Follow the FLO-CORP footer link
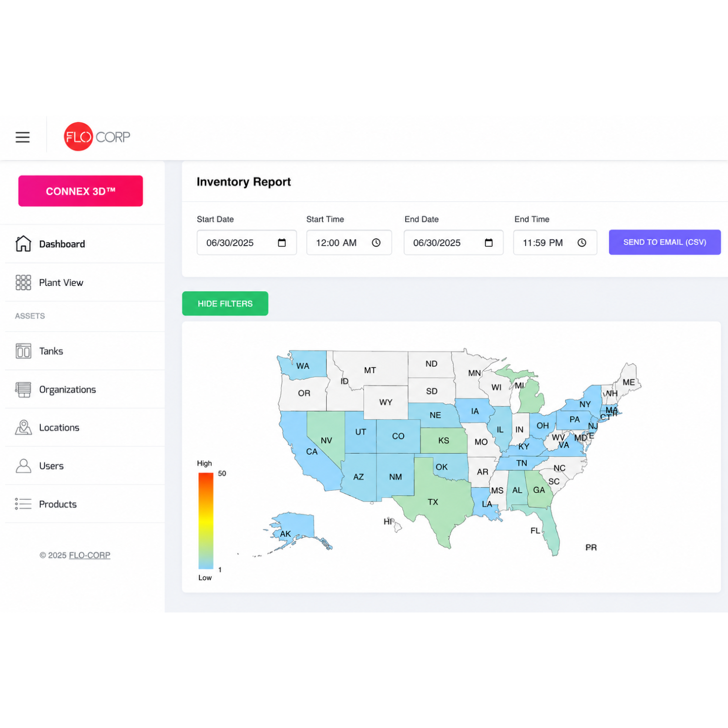728x728 pixels. 90,555
